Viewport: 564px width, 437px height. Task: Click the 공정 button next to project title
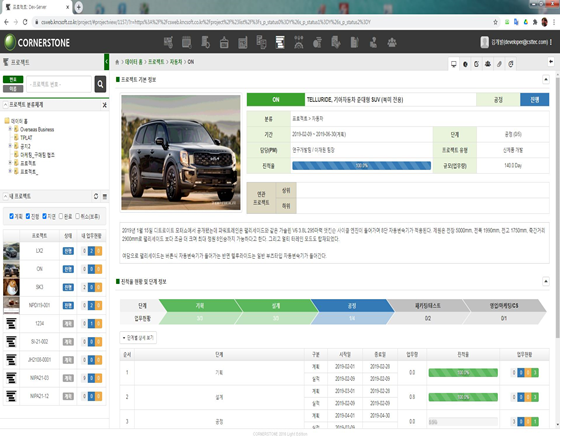coord(498,100)
